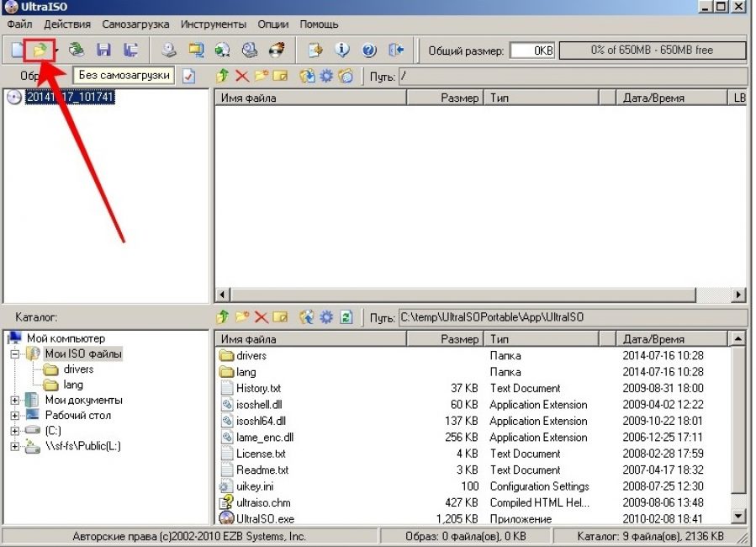756x547 pixels.
Task: Click the Rename icon in Каталог toolbar
Action: pos(280,317)
